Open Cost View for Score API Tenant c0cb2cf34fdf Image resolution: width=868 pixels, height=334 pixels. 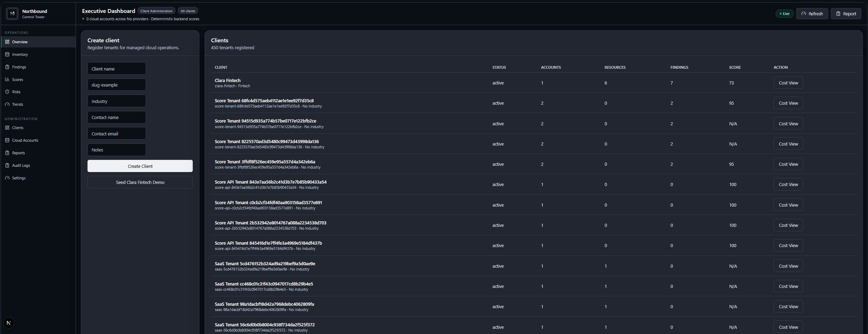[788, 205]
